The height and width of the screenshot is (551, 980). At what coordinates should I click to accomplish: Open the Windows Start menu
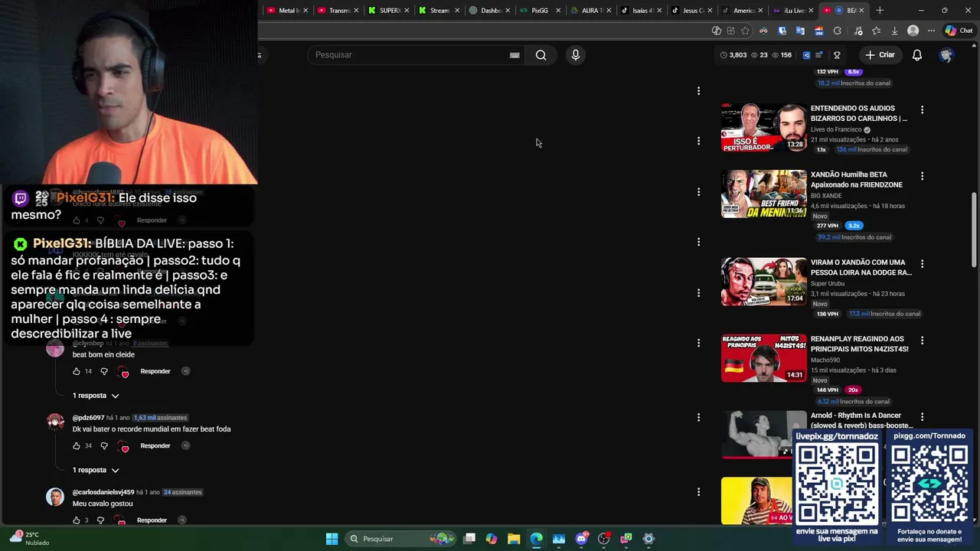click(x=332, y=539)
